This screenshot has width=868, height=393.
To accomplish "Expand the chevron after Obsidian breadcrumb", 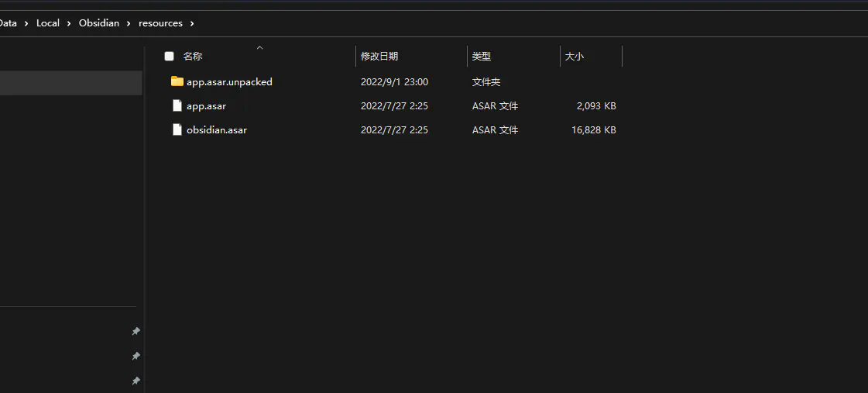I will click(x=129, y=23).
